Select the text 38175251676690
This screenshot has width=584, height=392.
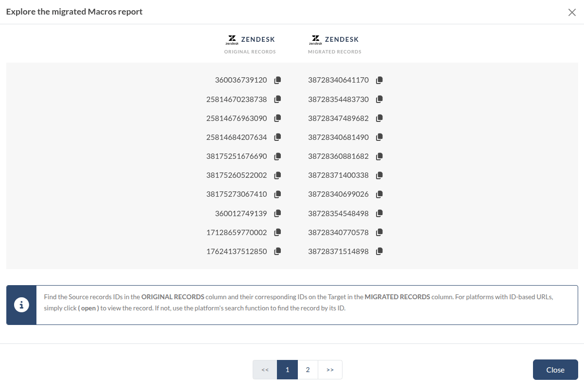[237, 156]
